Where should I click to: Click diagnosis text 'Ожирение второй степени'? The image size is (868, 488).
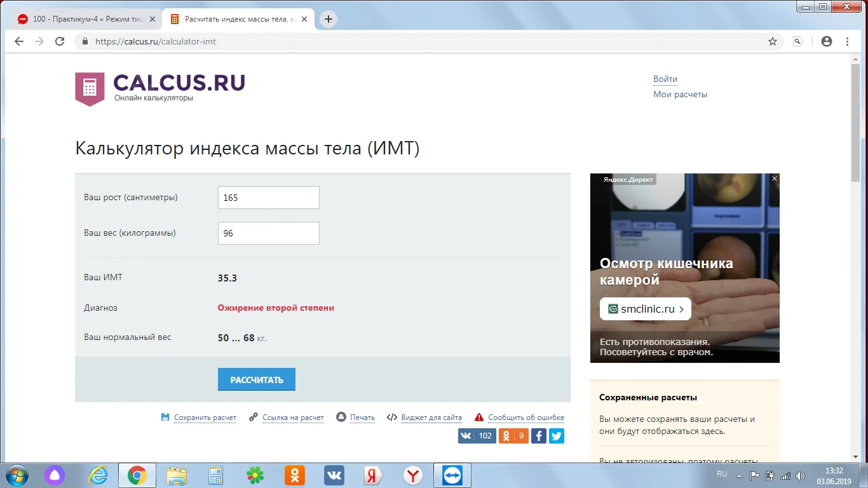coord(276,308)
